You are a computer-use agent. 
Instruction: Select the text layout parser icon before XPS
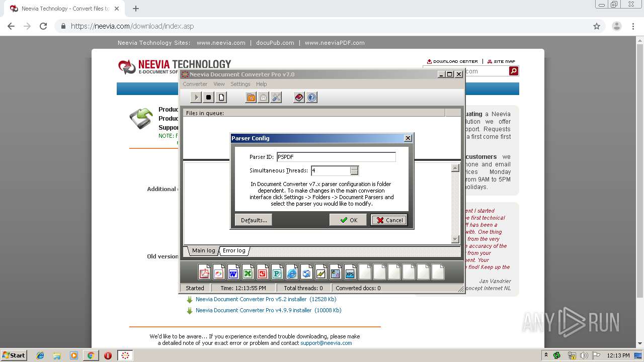(x=336, y=272)
